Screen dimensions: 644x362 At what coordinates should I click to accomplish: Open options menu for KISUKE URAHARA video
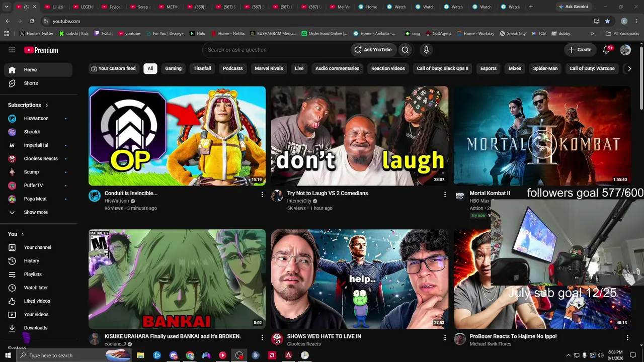coord(262,337)
